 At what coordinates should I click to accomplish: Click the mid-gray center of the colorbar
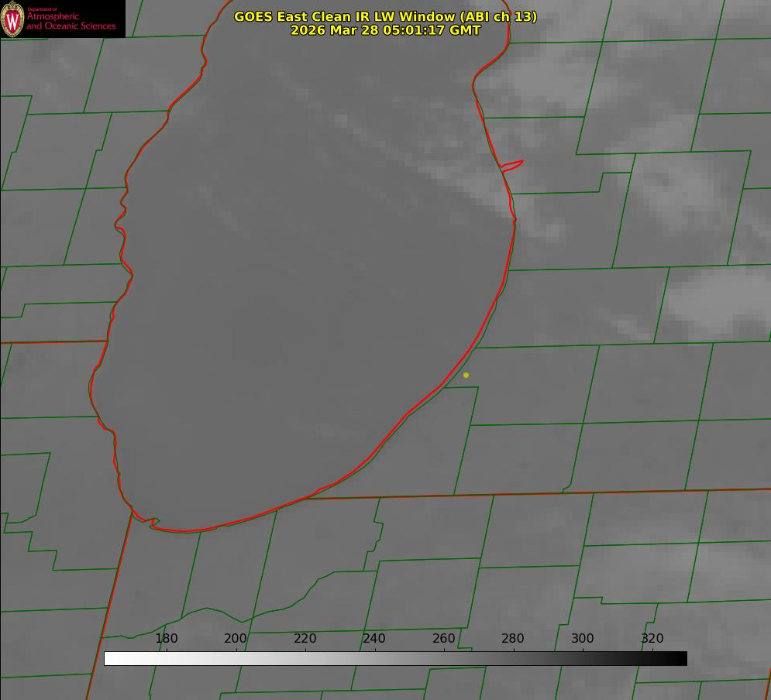pyautogui.click(x=395, y=658)
